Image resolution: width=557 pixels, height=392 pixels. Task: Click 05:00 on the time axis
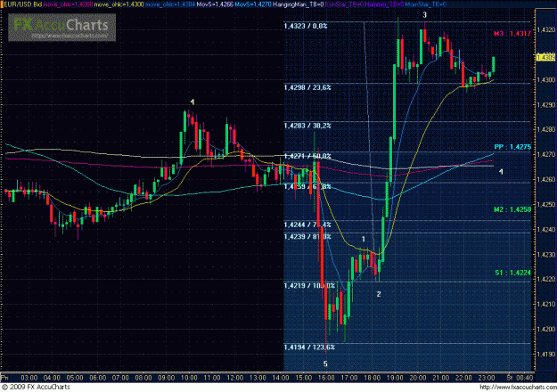[x=75, y=378]
